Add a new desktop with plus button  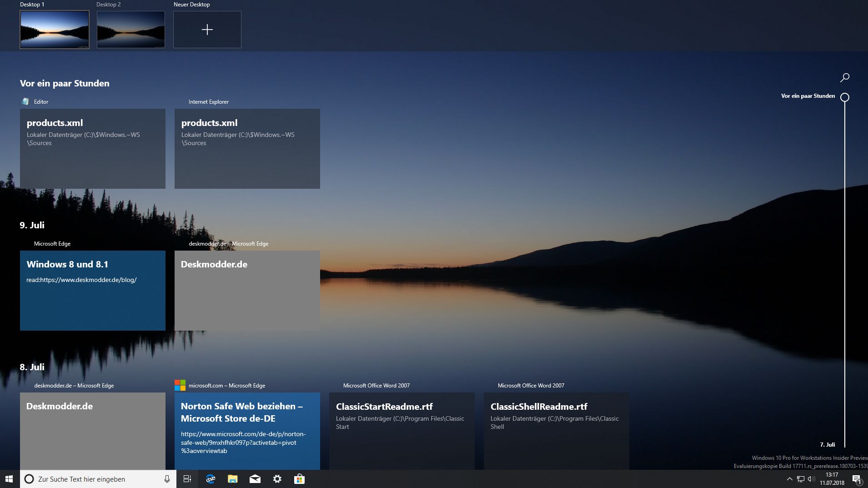click(x=207, y=30)
